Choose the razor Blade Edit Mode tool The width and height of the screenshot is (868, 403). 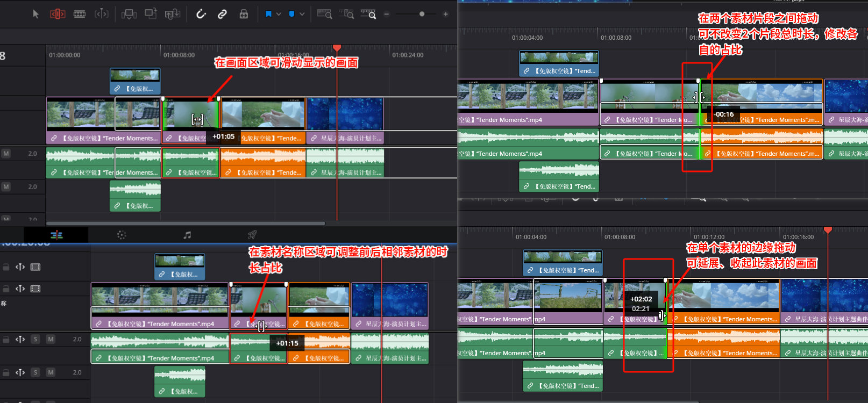tap(80, 14)
